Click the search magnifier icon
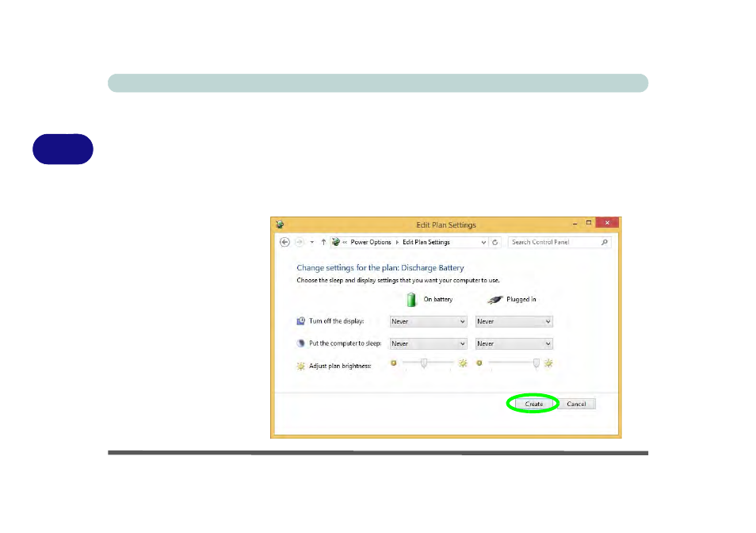The image size is (756, 533). coord(604,242)
